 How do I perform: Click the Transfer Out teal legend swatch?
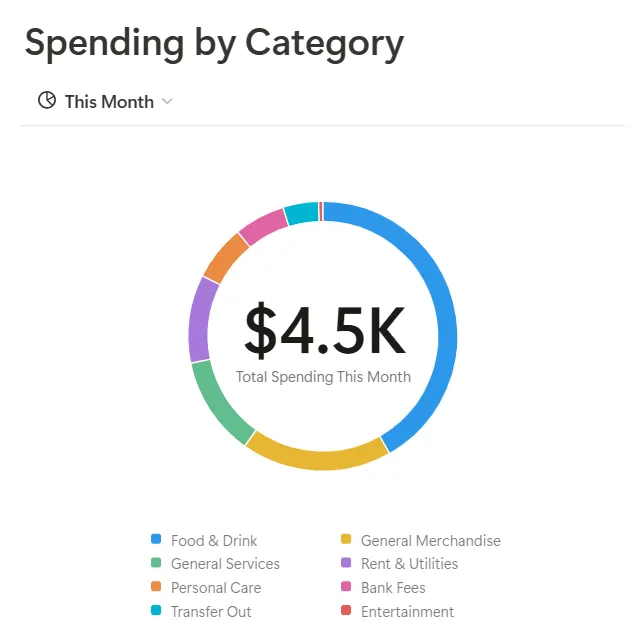point(156,612)
